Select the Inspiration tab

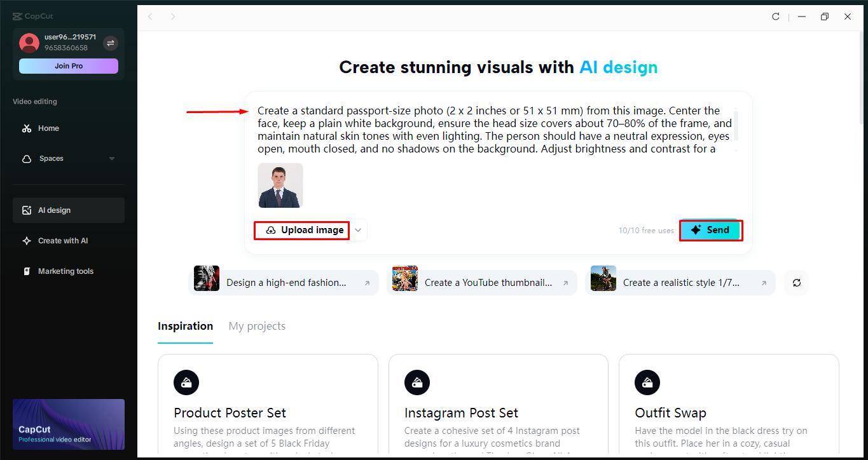185,326
